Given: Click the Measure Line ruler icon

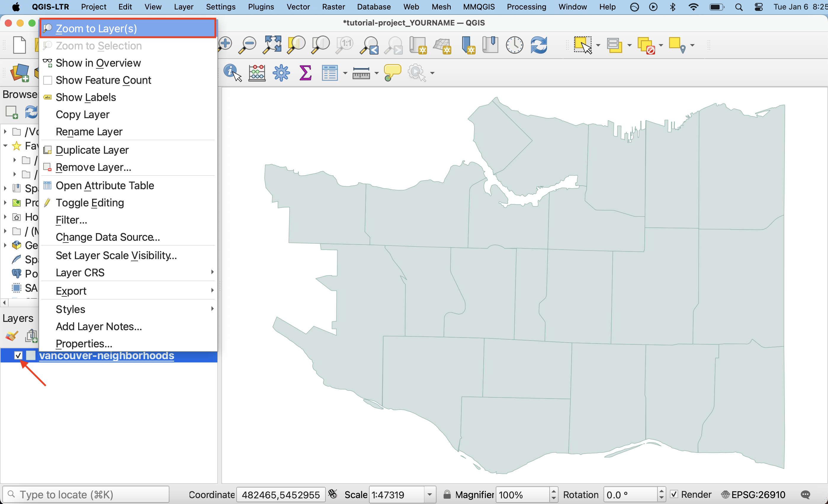Looking at the screenshot, I should coord(361,73).
